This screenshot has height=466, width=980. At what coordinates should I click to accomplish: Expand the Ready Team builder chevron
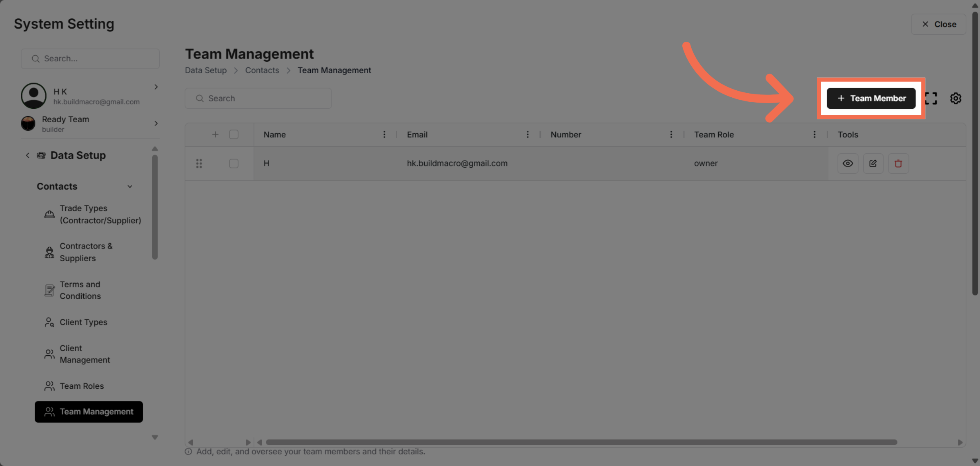(156, 123)
